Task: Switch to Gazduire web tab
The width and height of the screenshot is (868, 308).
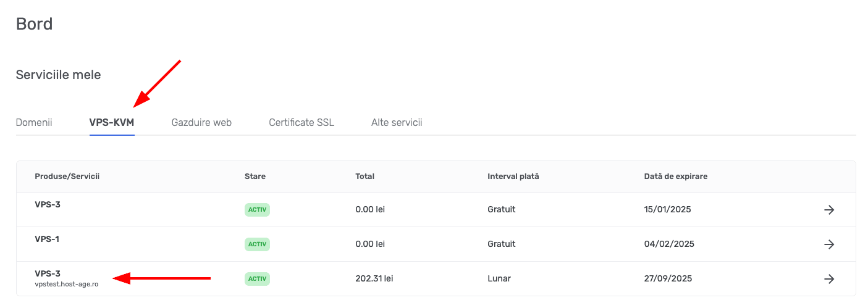Action: point(201,122)
